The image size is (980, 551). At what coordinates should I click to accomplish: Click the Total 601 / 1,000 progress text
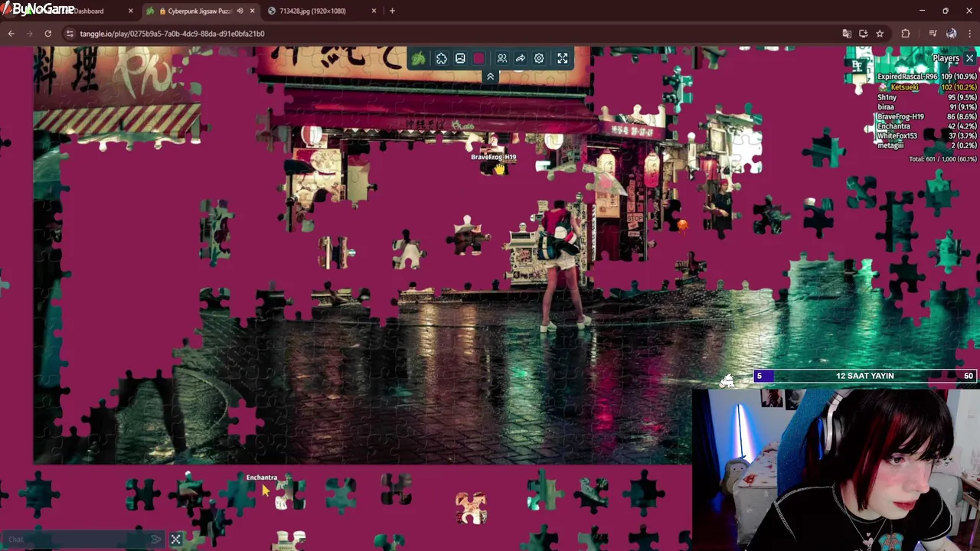click(942, 159)
